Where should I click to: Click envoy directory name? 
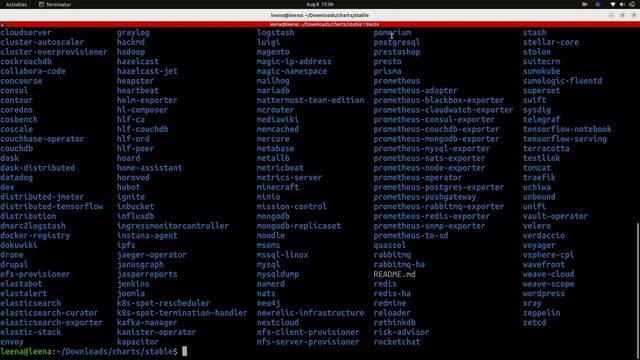[12, 342]
